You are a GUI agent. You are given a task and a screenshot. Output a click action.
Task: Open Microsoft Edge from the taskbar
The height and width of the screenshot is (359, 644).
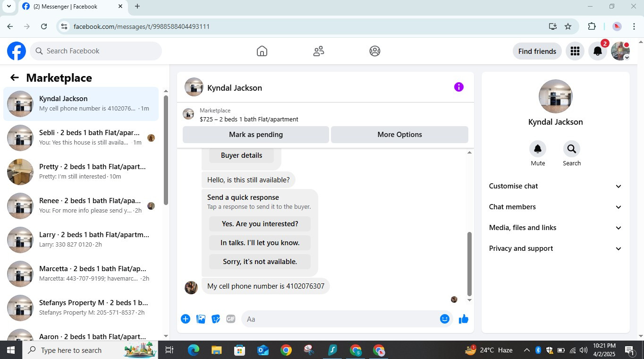point(194,350)
